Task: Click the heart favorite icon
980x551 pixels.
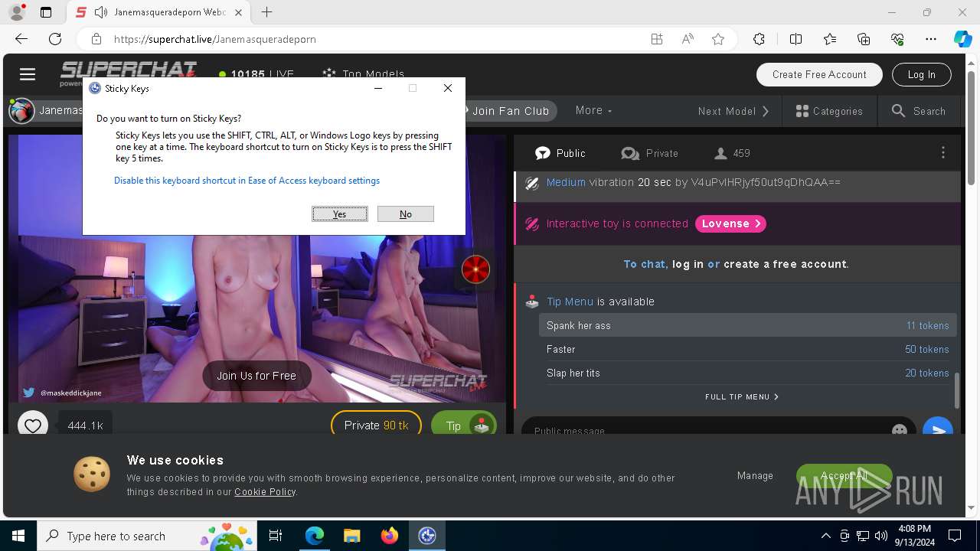Action: [33, 425]
